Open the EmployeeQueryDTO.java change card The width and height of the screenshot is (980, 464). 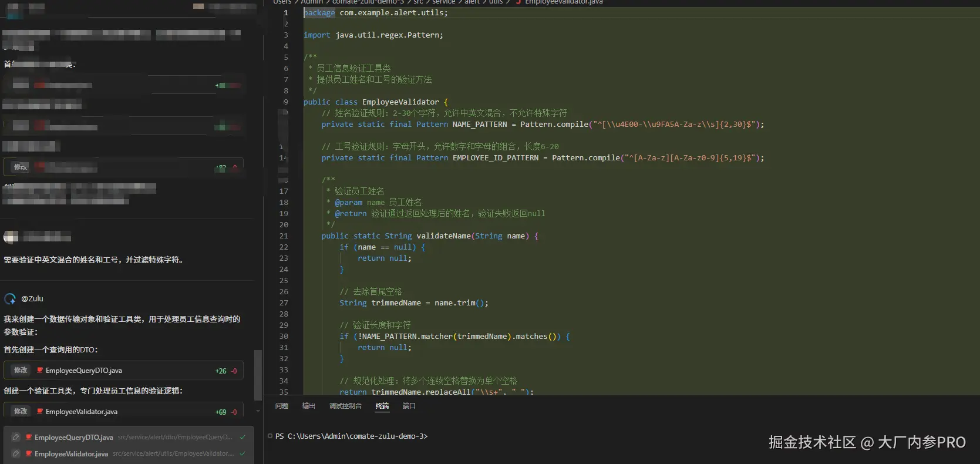[x=123, y=371]
